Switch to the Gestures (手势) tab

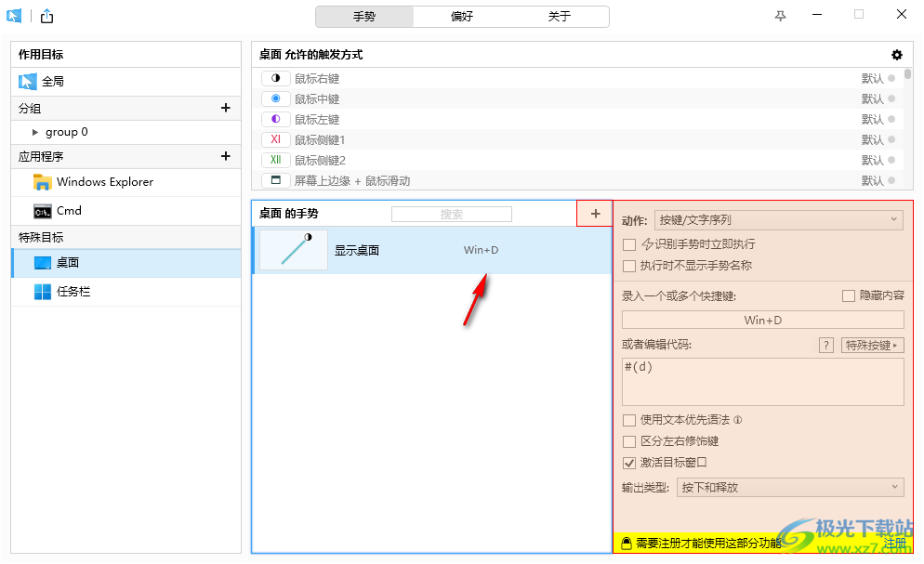pos(364,17)
